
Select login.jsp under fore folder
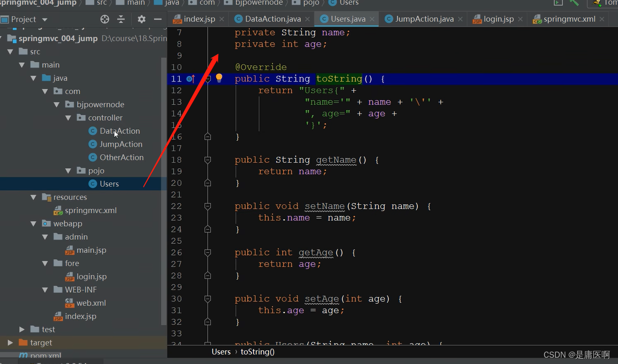(91, 277)
